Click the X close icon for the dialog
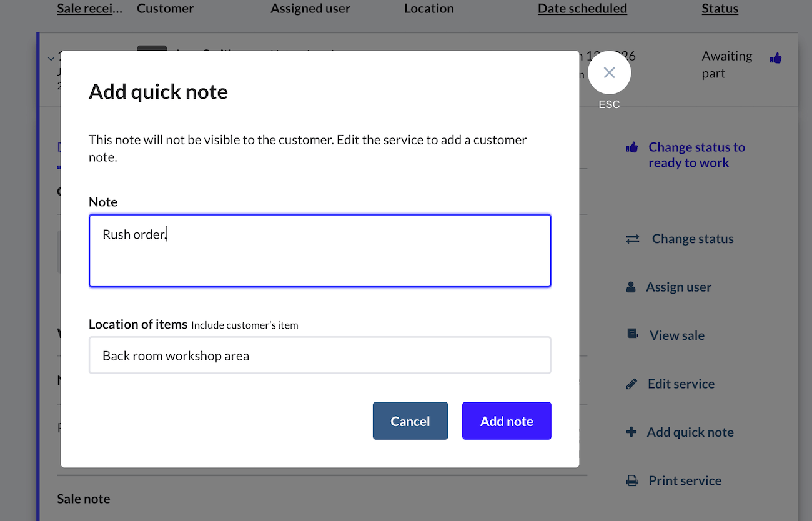Image resolution: width=812 pixels, height=521 pixels. pyautogui.click(x=609, y=73)
